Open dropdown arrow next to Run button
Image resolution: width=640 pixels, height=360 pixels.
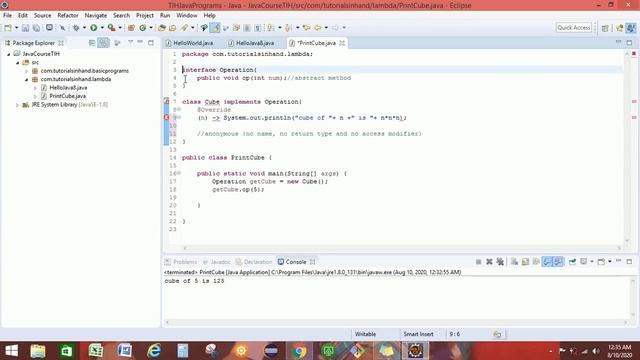[102, 28]
